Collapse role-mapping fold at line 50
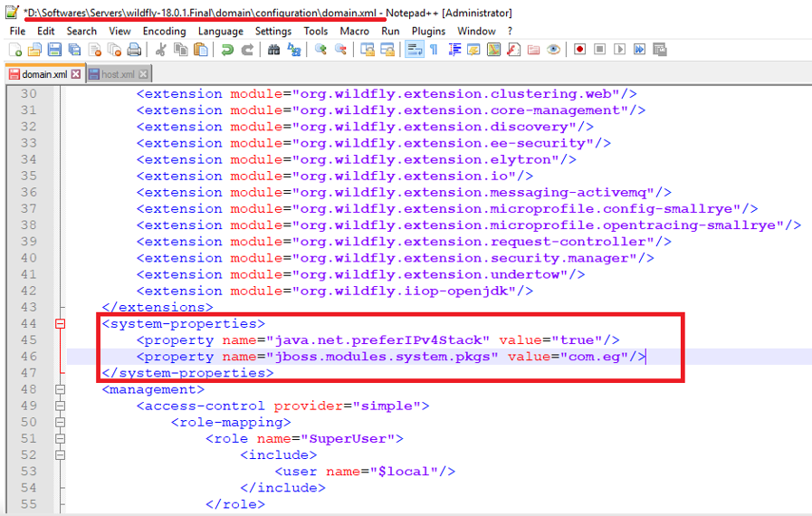Image resolution: width=812 pixels, height=516 pixels. click(60, 422)
